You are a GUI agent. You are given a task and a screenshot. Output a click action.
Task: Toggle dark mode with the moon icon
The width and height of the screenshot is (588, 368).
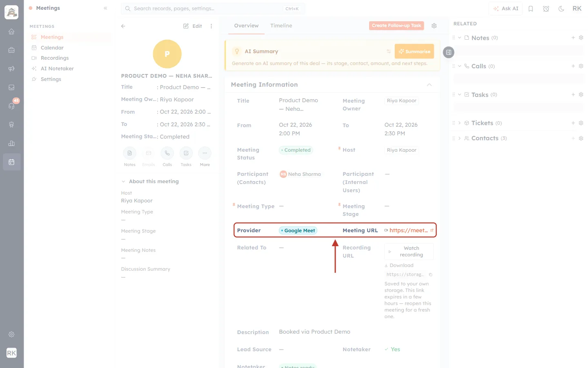[x=561, y=9]
